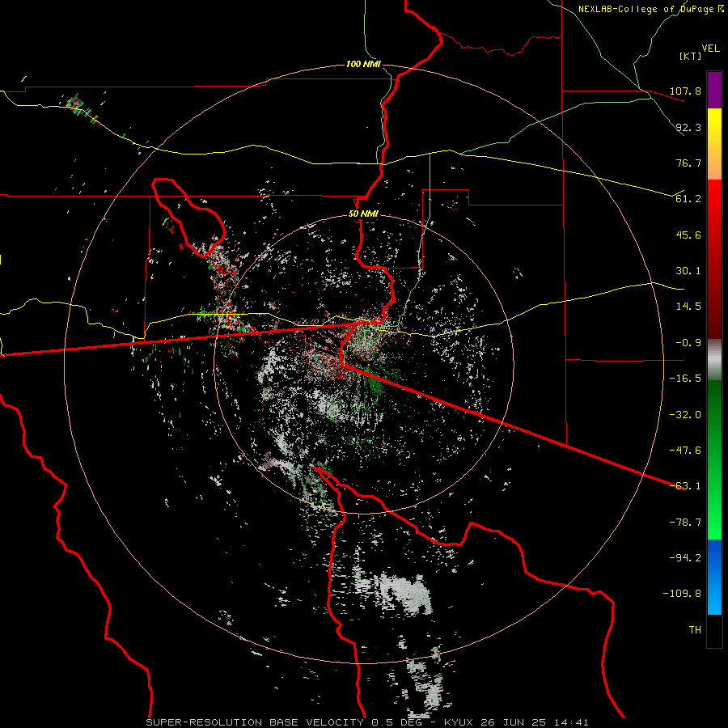Click the SUPER-RESOLUTION BASE VELOCITY caption text
Viewport: 728px width, 728px height.
[x=255, y=722]
